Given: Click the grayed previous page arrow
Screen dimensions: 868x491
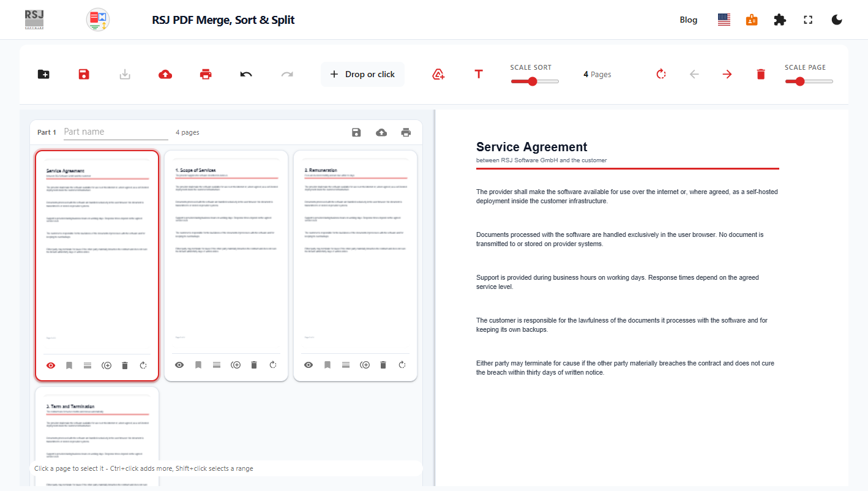Looking at the screenshot, I should (x=694, y=74).
